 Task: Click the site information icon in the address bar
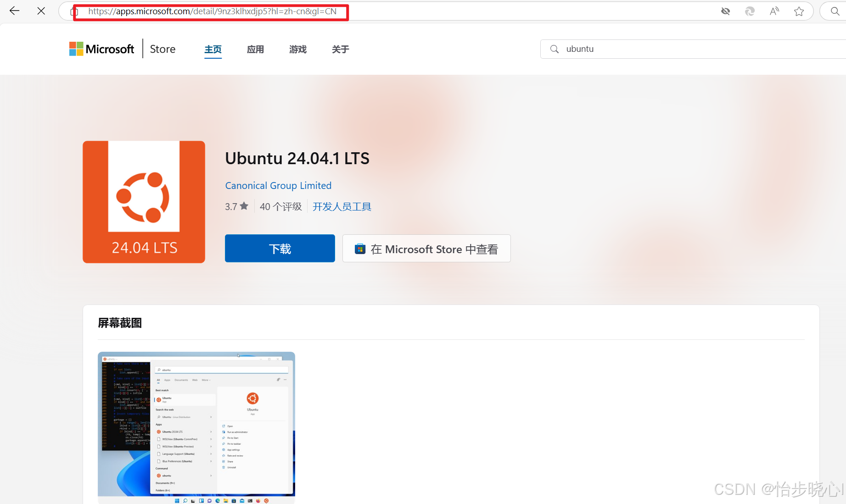click(73, 12)
